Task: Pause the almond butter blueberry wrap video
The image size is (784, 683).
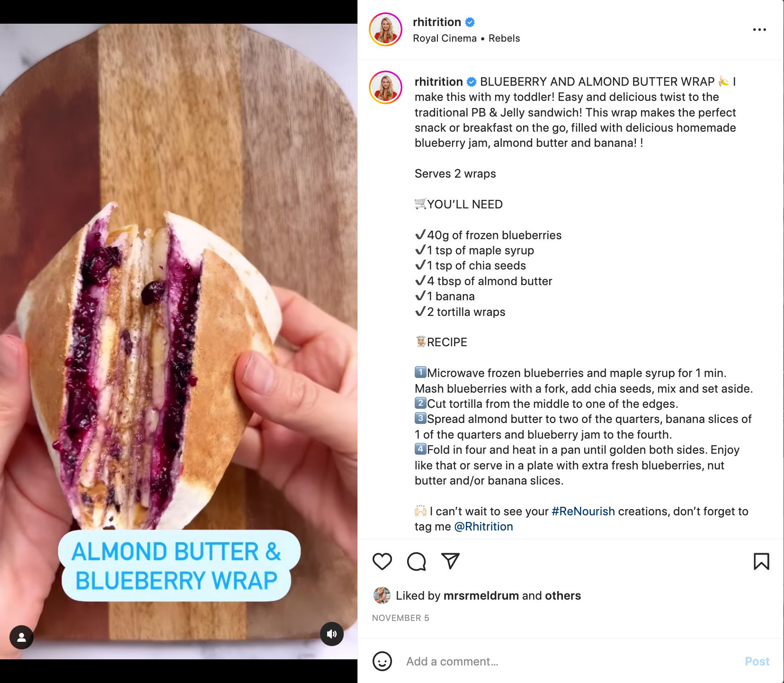Action: click(178, 341)
